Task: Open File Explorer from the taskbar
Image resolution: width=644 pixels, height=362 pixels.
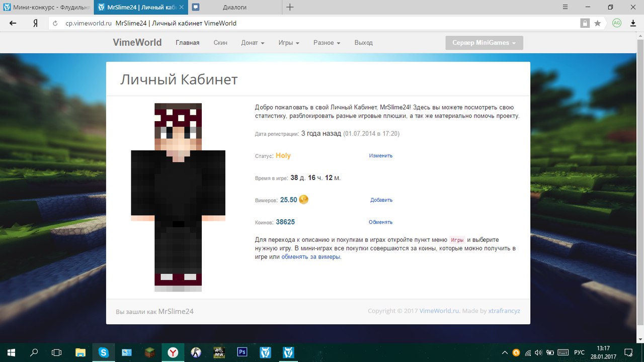Action: tap(80, 352)
